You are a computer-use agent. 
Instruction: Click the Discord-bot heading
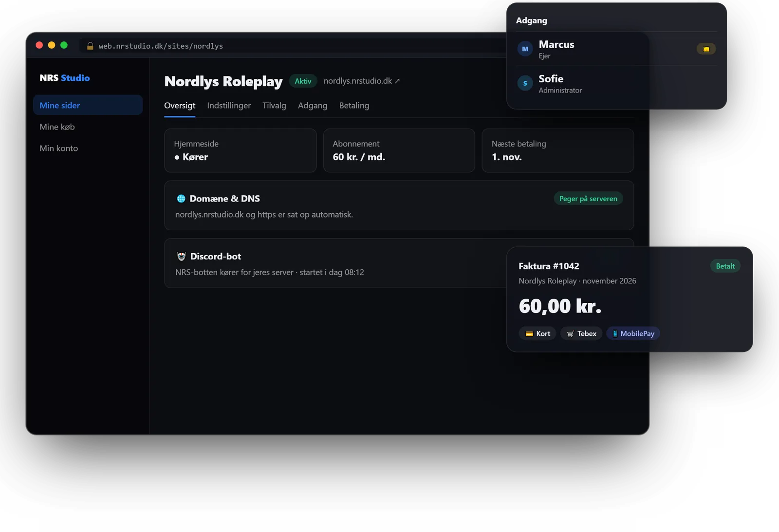(216, 257)
